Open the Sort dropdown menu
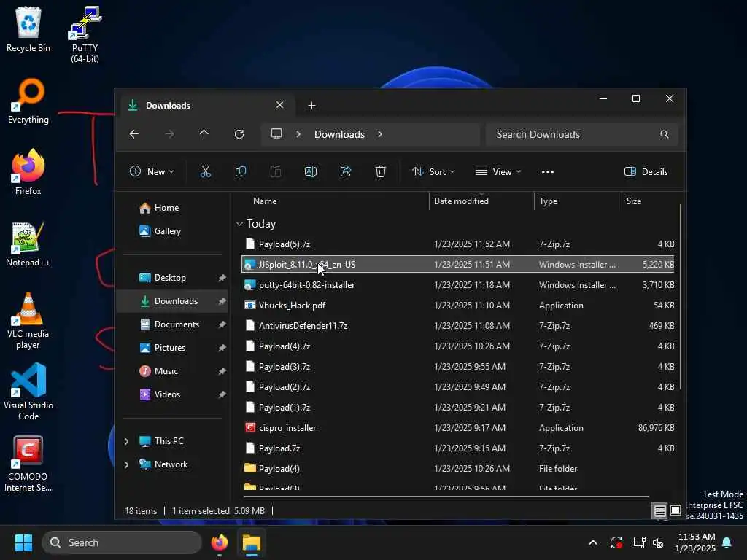The image size is (747, 560). click(433, 172)
